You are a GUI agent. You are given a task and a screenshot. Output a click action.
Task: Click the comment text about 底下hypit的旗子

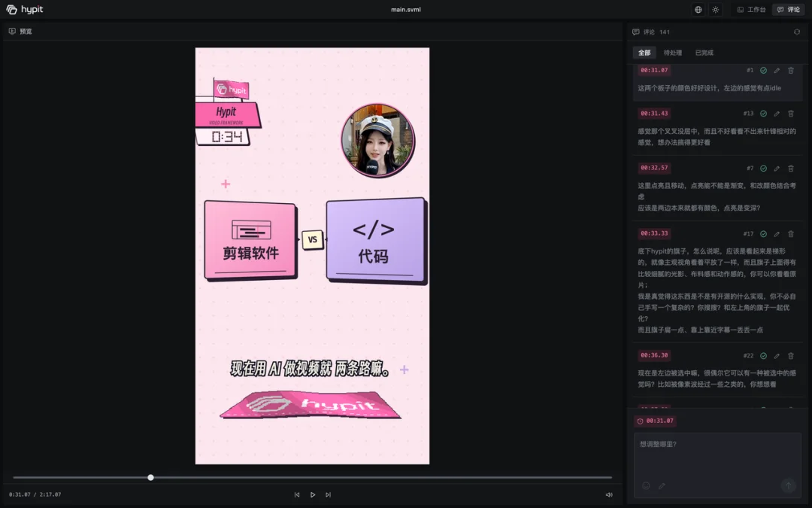717,291
